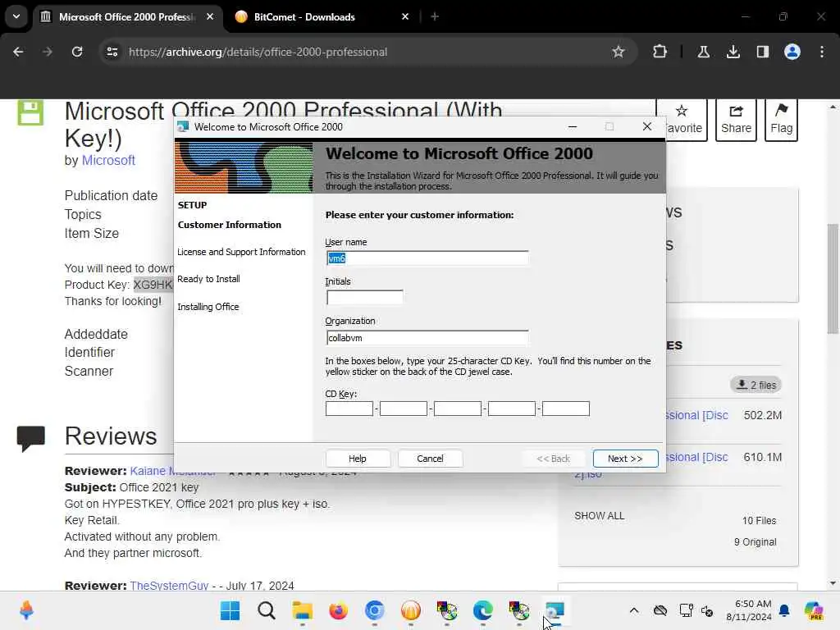Click the Share button on archive.org
Screen dimensions: 840x630
(x=736, y=120)
